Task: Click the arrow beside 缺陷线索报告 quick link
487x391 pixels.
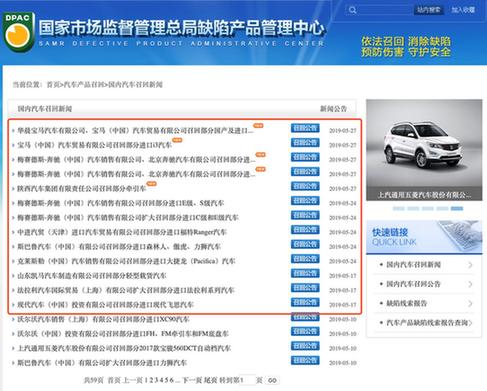Action: 470,304
